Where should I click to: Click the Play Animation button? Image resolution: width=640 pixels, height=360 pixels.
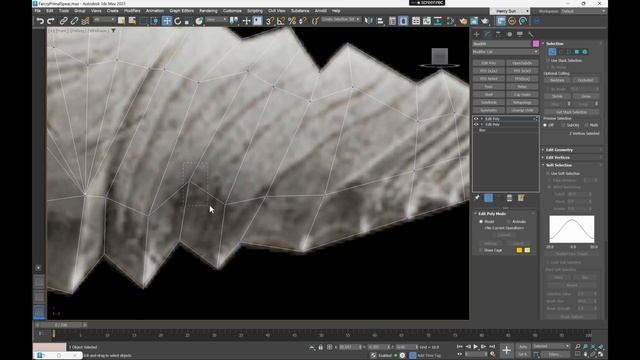coord(476,347)
